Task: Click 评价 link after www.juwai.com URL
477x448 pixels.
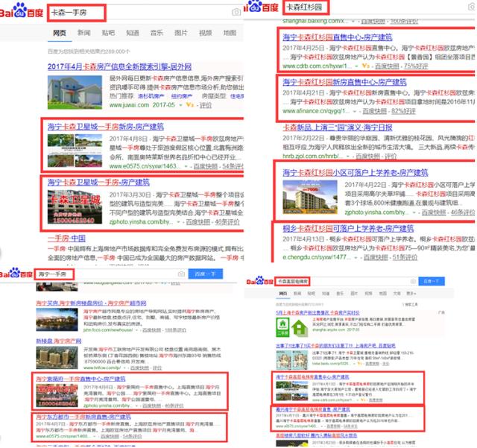Action: pyautogui.click(x=206, y=105)
